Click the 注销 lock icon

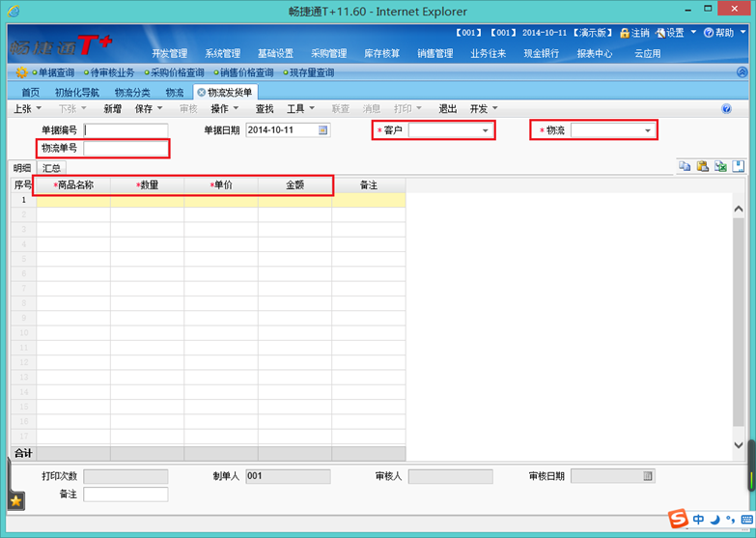[x=625, y=33]
